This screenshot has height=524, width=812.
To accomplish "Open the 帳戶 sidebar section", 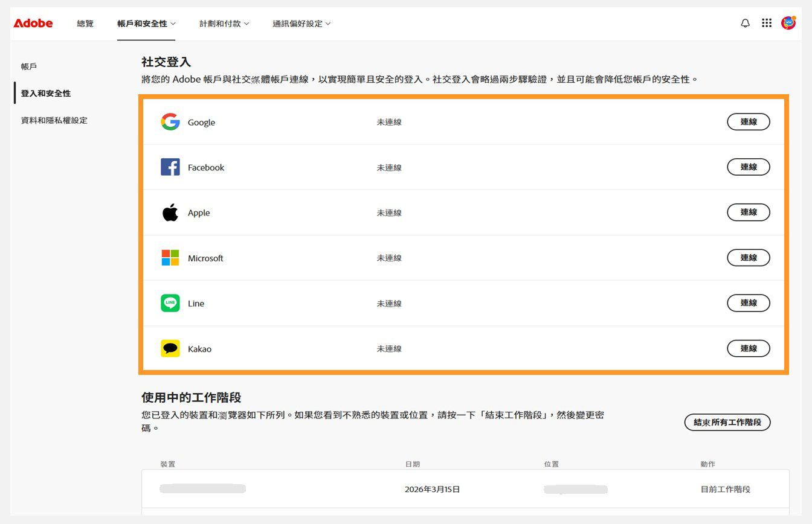I will 28,66.
